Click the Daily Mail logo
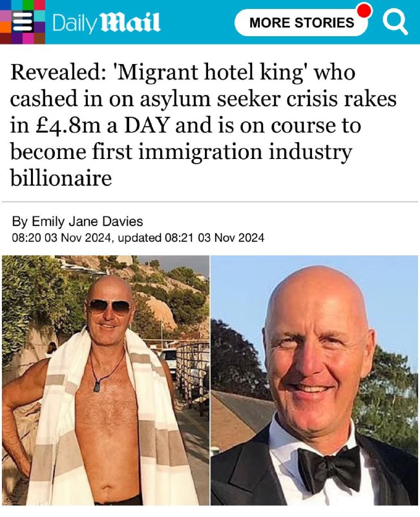The height and width of the screenshot is (517, 420). (106, 23)
